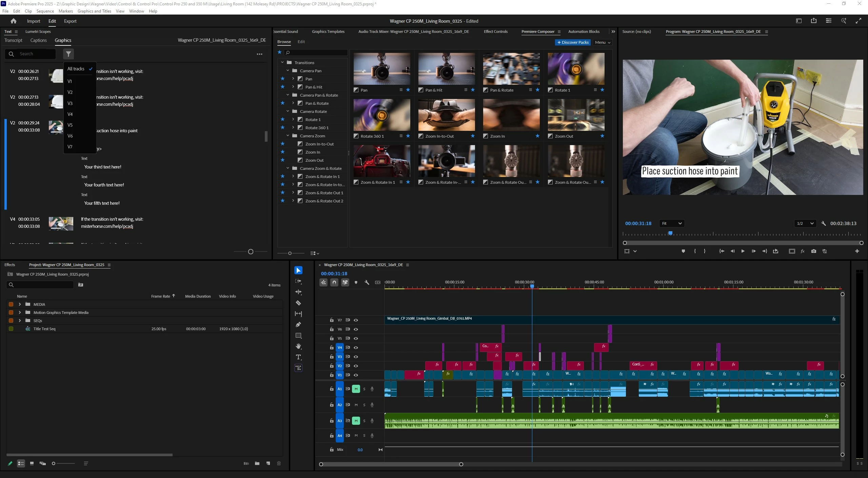Image resolution: width=868 pixels, height=478 pixels.
Task: Select the Type tool
Action: (298, 357)
